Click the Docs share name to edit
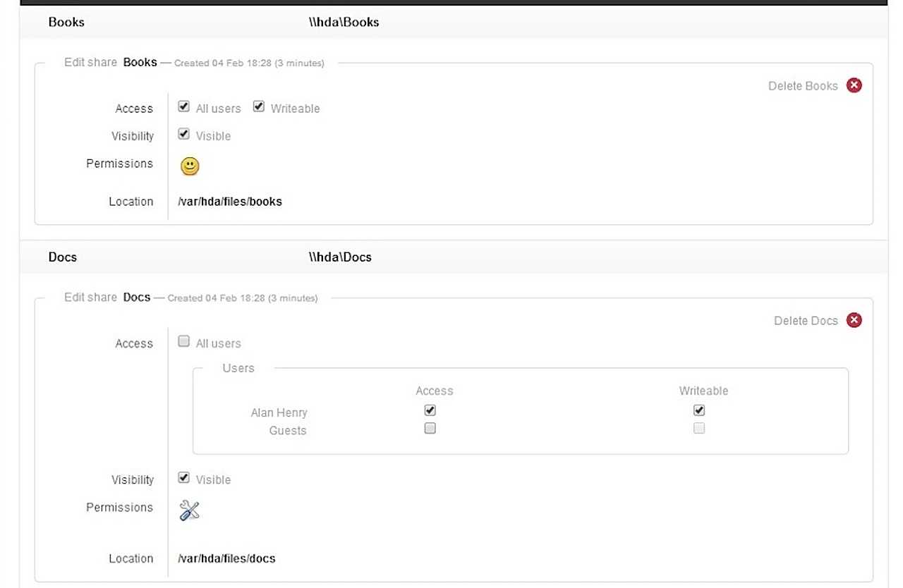 137,297
